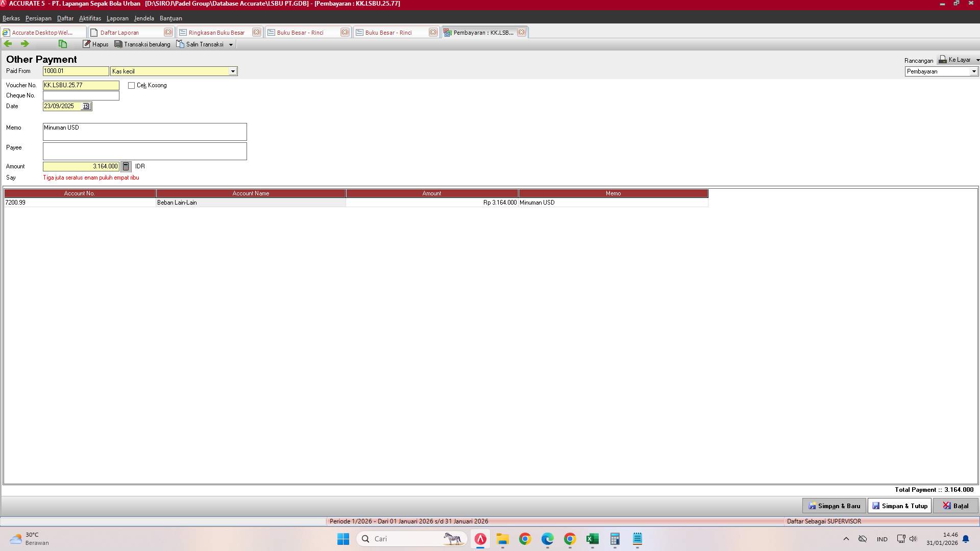Click inside the Payee input field
The image size is (980, 551).
click(144, 151)
